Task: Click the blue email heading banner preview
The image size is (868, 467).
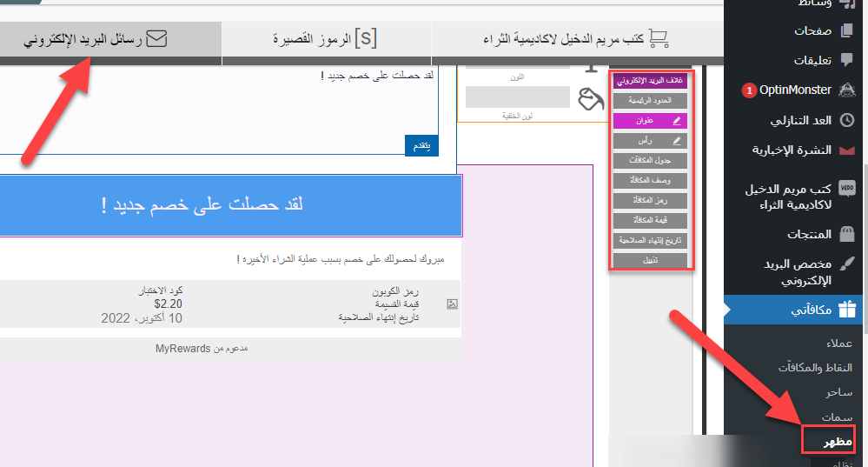Action: (x=231, y=205)
